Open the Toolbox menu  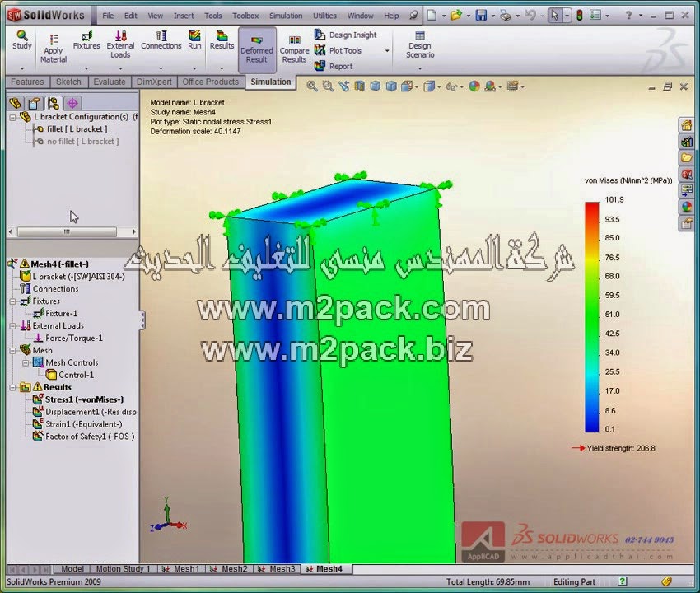tap(245, 16)
